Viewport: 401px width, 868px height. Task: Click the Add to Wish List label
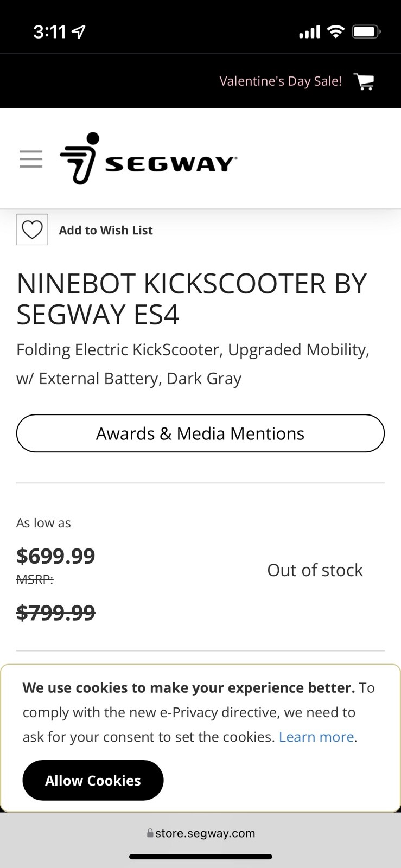click(x=106, y=231)
